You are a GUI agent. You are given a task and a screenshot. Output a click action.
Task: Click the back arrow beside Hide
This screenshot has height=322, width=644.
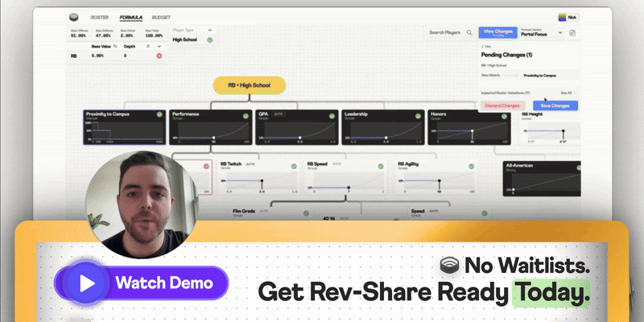(x=481, y=47)
